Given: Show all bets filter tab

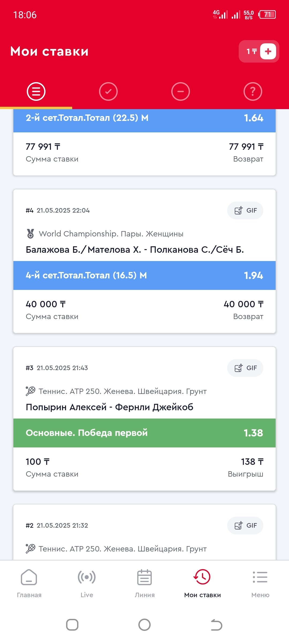Looking at the screenshot, I should [x=36, y=91].
